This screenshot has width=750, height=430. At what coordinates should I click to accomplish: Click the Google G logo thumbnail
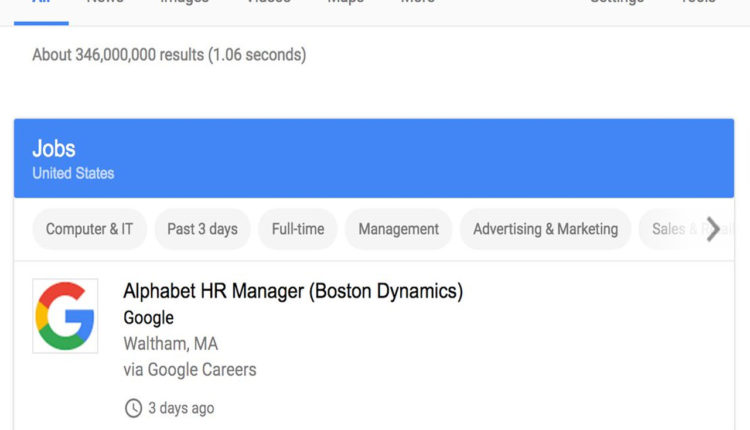point(65,316)
